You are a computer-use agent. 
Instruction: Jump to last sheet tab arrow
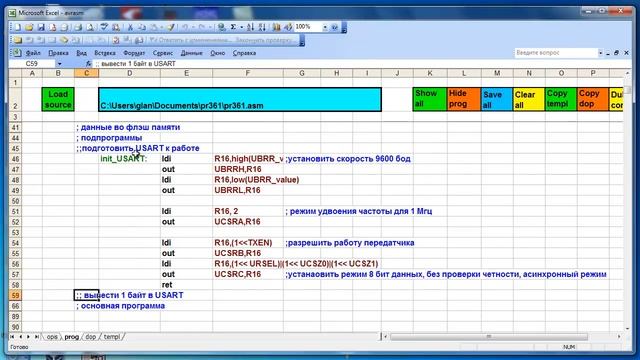pos(36,337)
